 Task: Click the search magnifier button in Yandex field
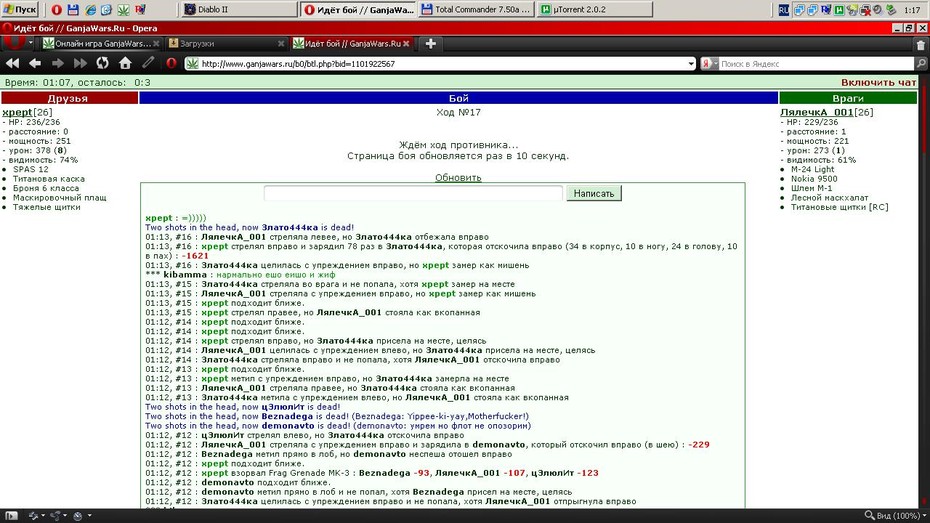click(x=921, y=63)
